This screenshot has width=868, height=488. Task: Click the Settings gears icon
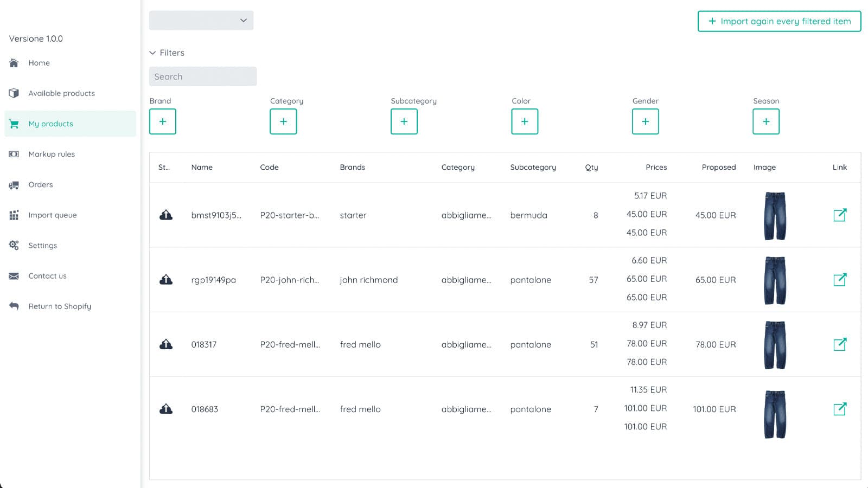point(13,245)
